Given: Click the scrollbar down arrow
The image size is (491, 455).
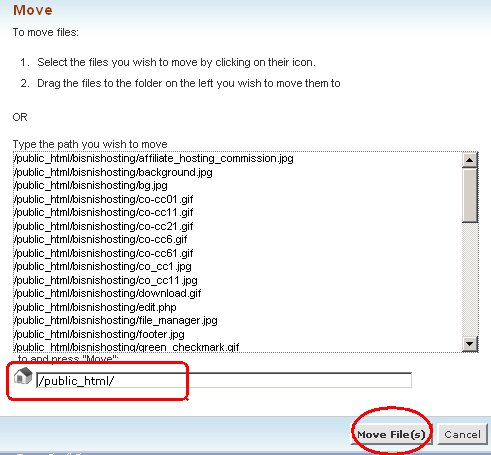Looking at the screenshot, I should pyautogui.click(x=470, y=343).
